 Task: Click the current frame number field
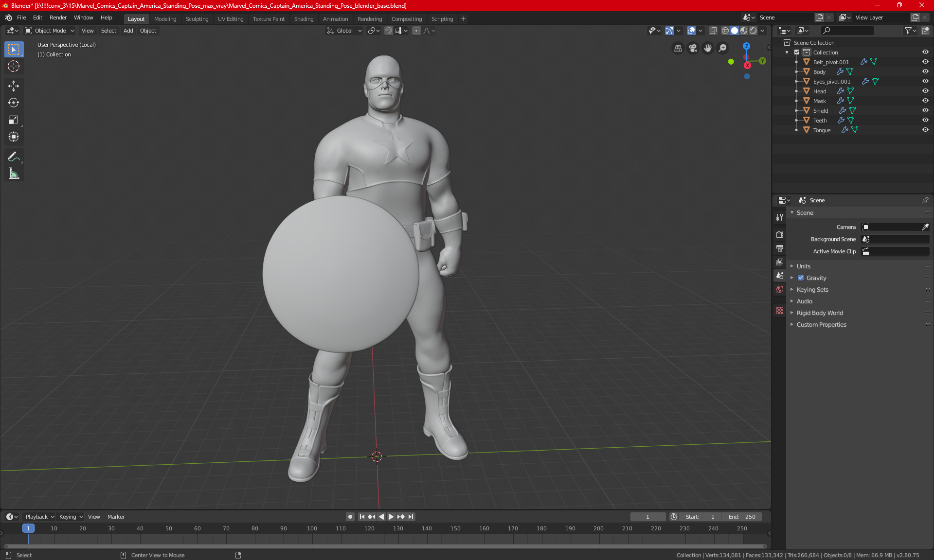[x=648, y=517]
